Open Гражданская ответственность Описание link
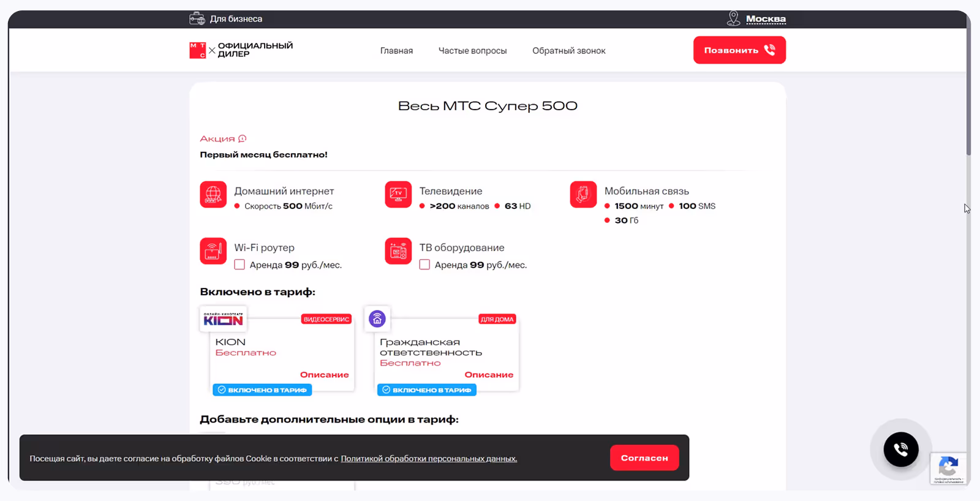The width and height of the screenshot is (980, 501). 489,375
